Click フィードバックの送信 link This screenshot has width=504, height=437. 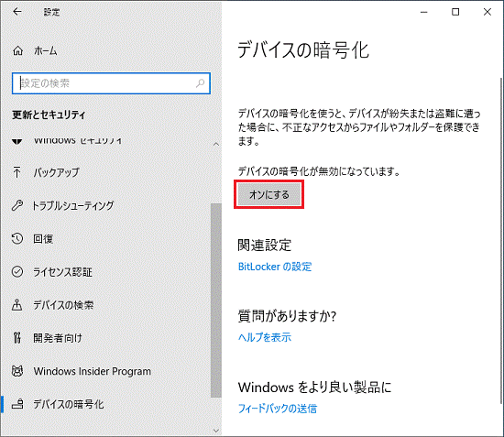tap(278, 409)
